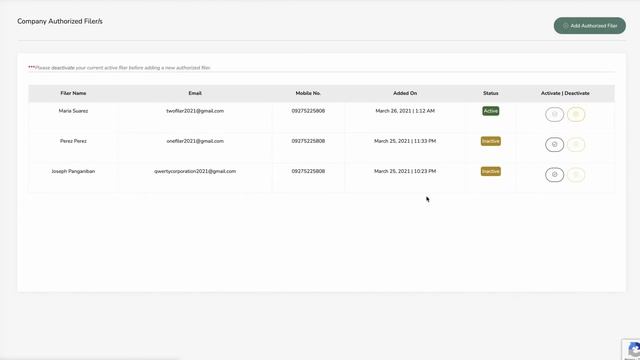Click date March 25, 2021 | 10:23 PM

[405, 171]
